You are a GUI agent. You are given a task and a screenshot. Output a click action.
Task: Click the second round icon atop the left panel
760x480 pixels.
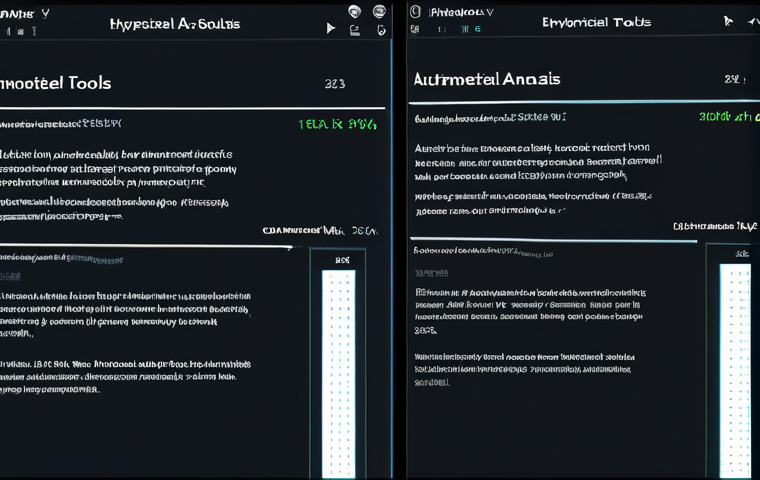point(379,11)
